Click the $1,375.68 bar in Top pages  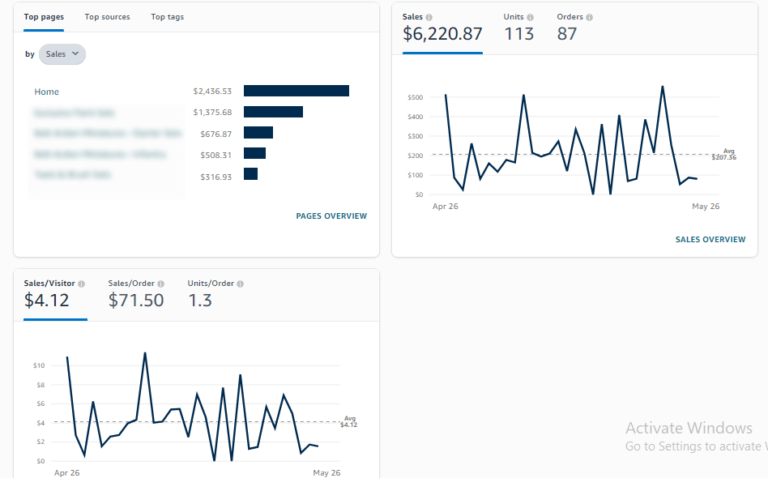point(273,112)
